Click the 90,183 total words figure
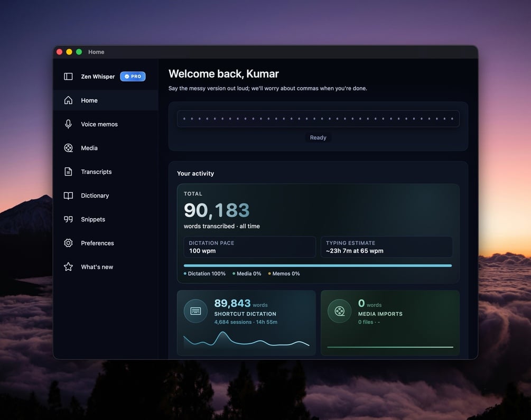 pyautogui.click(x=217, y=210)
